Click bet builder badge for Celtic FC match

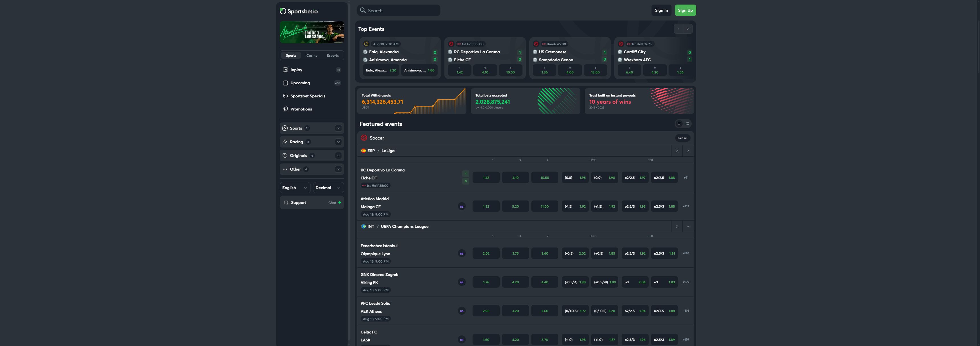(462, 340)
